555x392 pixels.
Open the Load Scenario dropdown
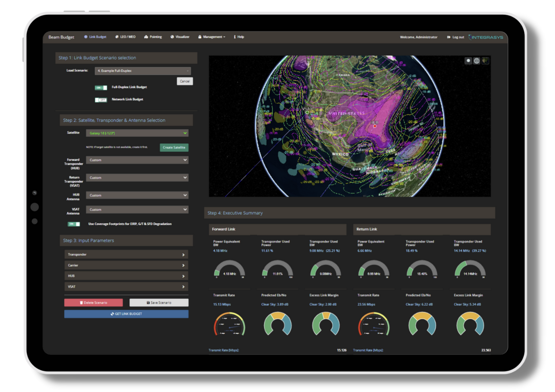(142, 71)
